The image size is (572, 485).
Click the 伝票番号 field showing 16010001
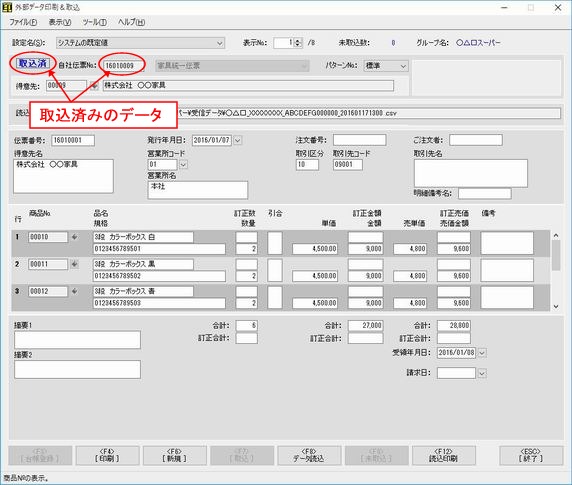(x=73, y=140)
